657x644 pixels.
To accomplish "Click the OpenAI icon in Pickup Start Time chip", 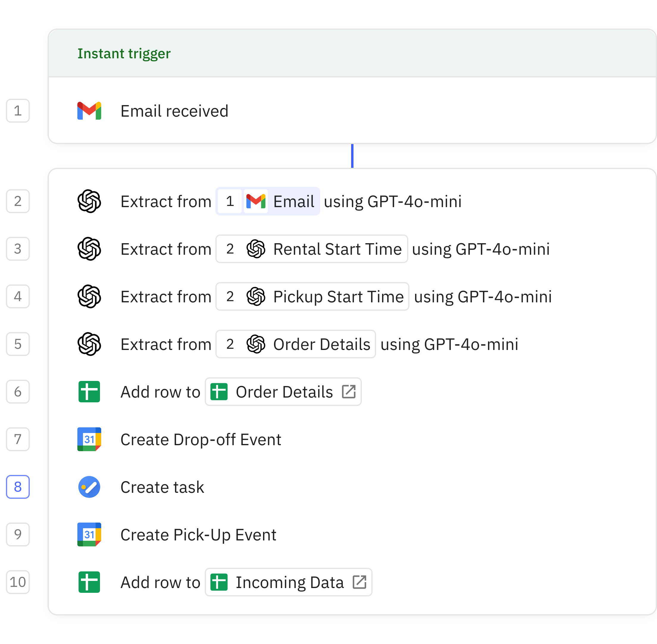I will click(x=256, y=297).
